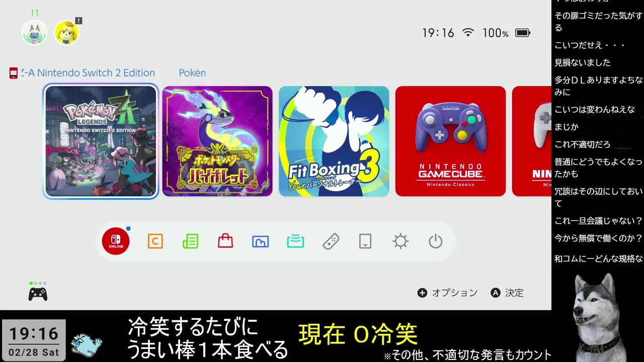Click the Z-A Nintendo Switch 2 Edition title
Viewport: 644px width, 362px height.
point(88,73)
